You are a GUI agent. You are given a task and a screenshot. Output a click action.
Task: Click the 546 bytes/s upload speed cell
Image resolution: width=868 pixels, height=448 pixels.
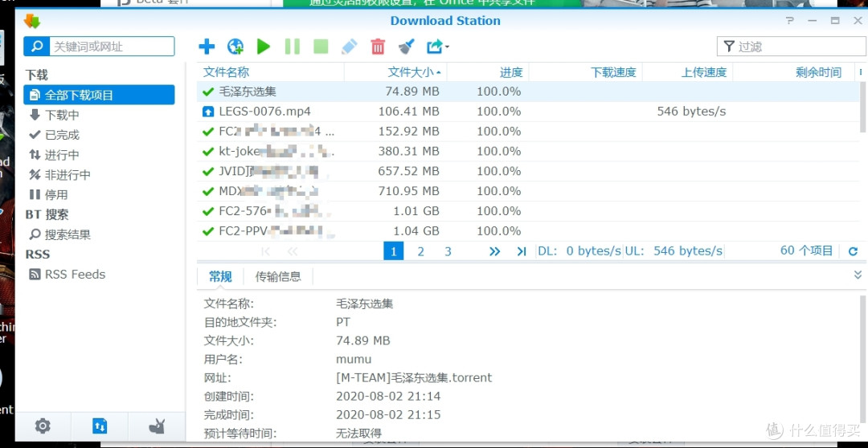click(691, 111)
